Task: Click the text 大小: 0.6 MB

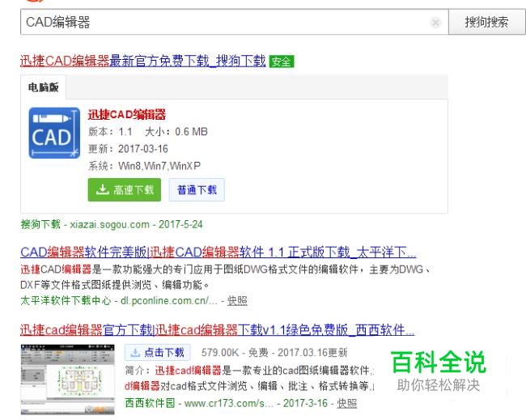Action: click(x=176, y=131)
